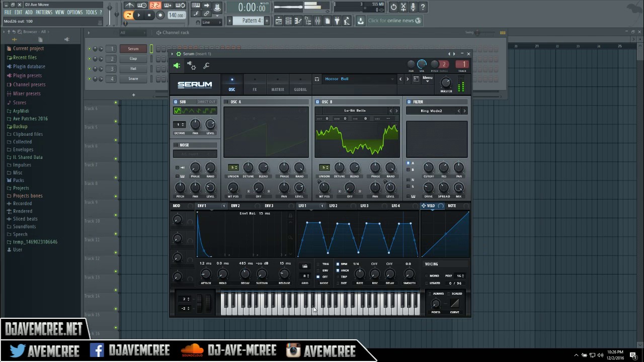Select previous Serum preset arrow

[400, 79]
